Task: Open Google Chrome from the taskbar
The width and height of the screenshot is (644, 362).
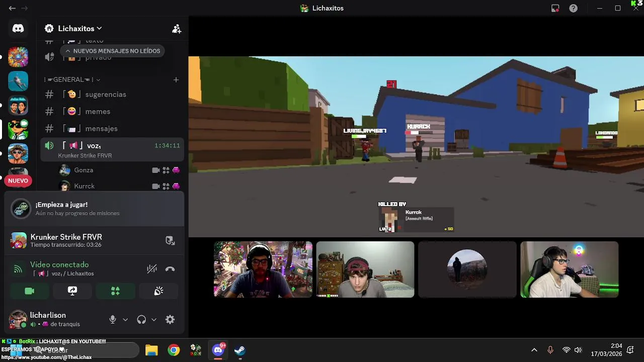Action: point(174,350)
